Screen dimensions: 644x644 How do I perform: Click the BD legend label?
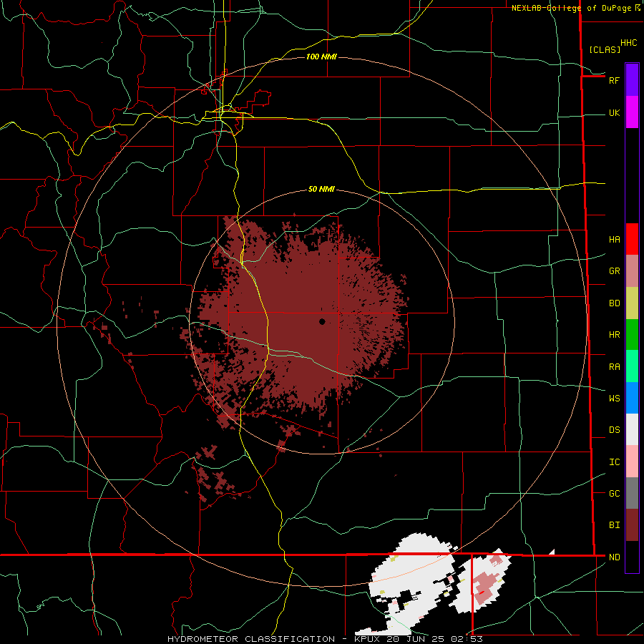click(615, 303)
